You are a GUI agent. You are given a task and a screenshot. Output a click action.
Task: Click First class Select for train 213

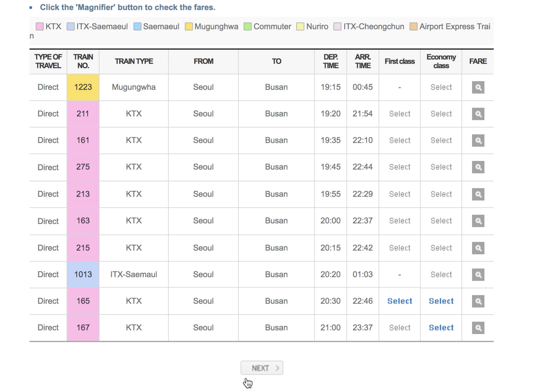pyautogui.click(x=399, y=194)
